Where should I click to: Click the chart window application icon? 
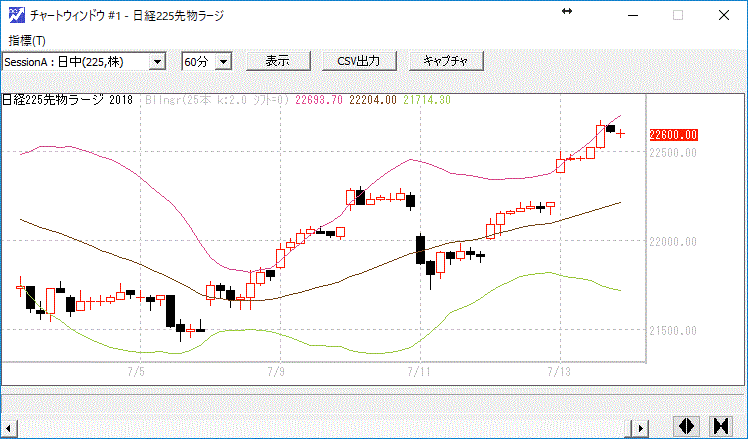click(17, 15)
